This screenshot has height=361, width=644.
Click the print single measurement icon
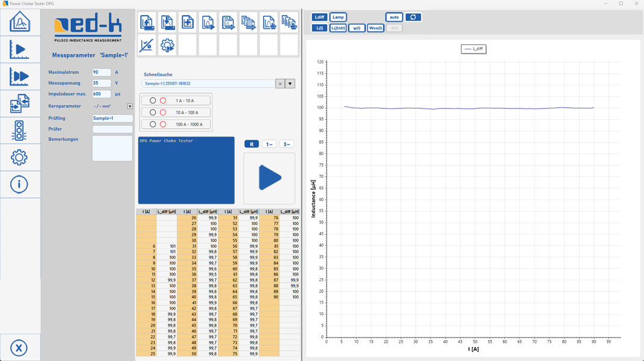point(269,23)
